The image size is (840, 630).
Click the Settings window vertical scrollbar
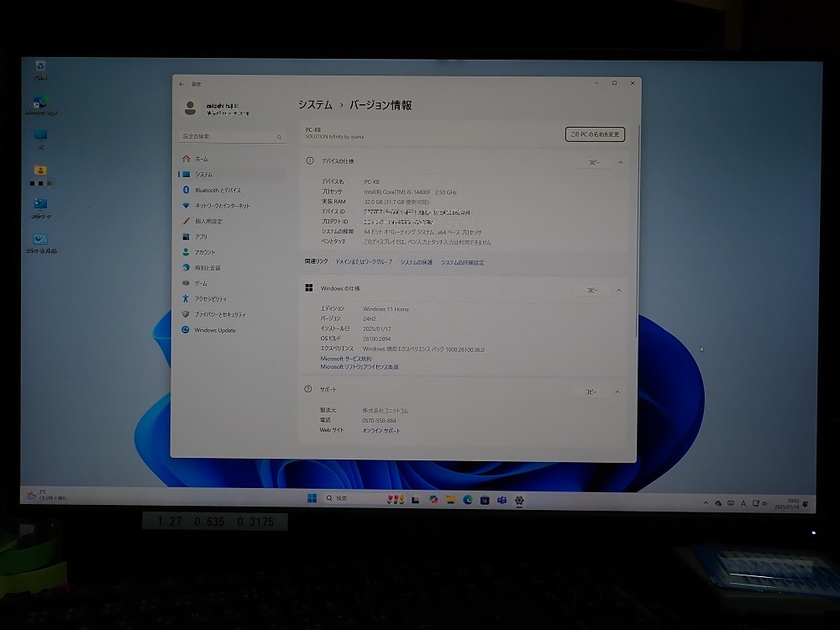pyautogui.click(x=638, y=230)
